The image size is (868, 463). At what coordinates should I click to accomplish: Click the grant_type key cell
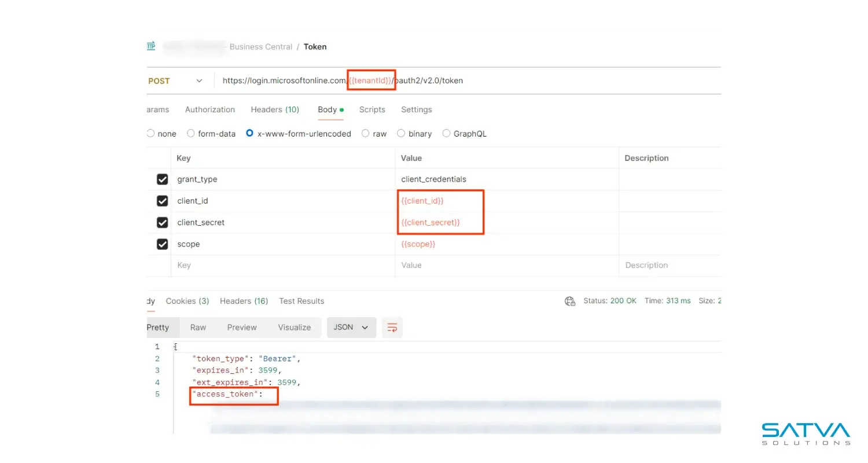pos(283,179)
